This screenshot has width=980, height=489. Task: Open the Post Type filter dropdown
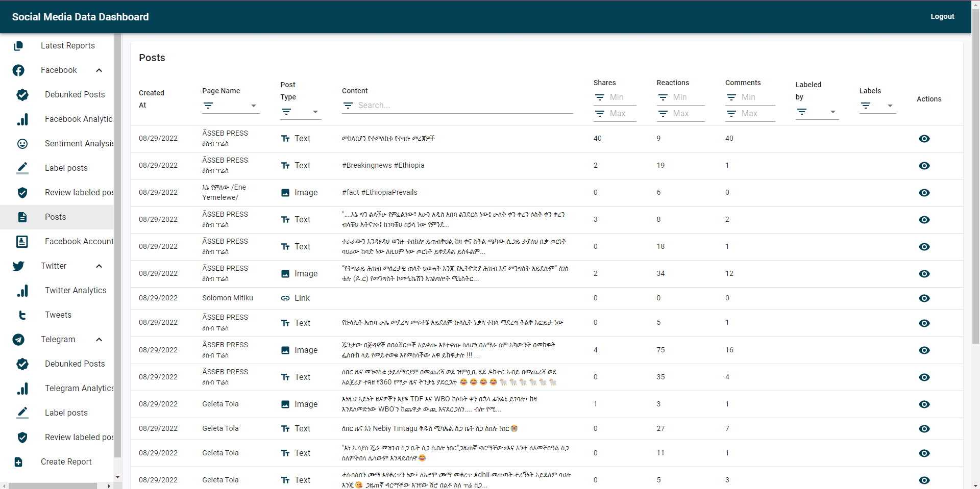[x=315, y=112]
